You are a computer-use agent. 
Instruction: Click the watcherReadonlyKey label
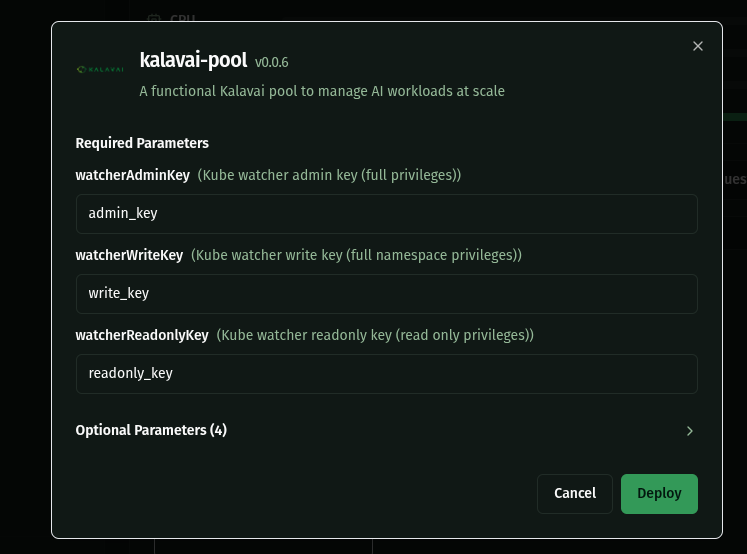pos(142,335)
